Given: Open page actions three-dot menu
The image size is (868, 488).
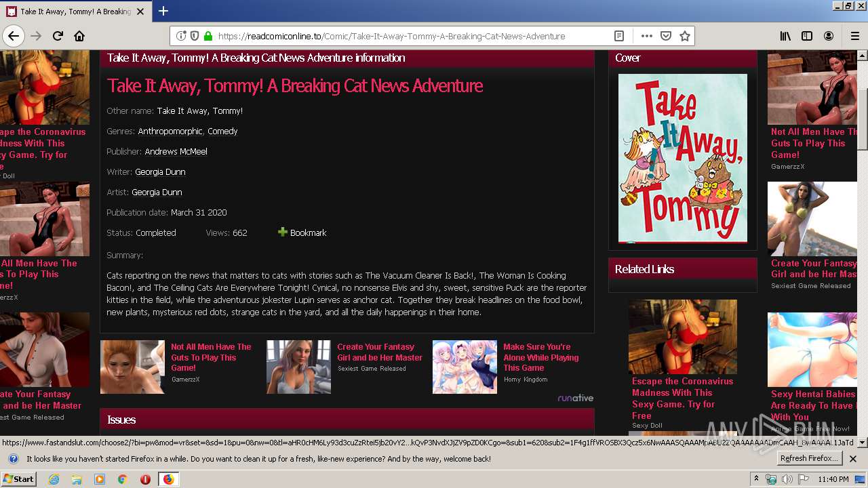Looking at the screenshot, I should [646, 36].
